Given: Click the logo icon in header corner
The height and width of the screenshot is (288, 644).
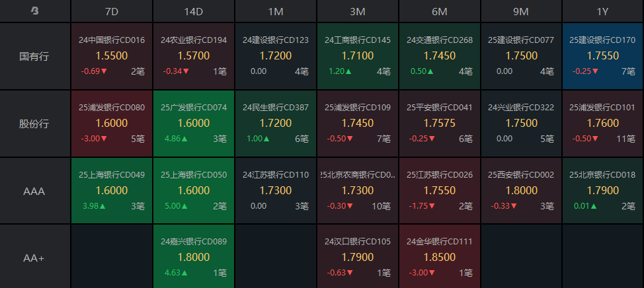Looking at the screenshot, I should coord(35,11).
